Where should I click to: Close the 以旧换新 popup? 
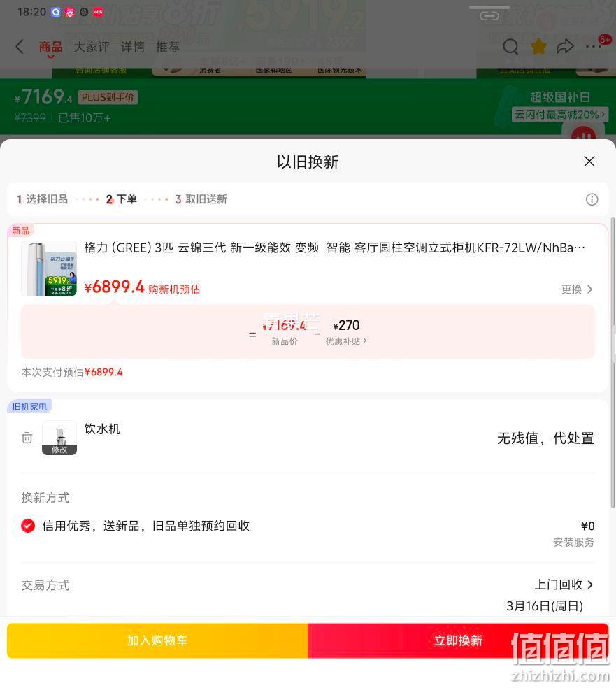[x=589, y=162]
